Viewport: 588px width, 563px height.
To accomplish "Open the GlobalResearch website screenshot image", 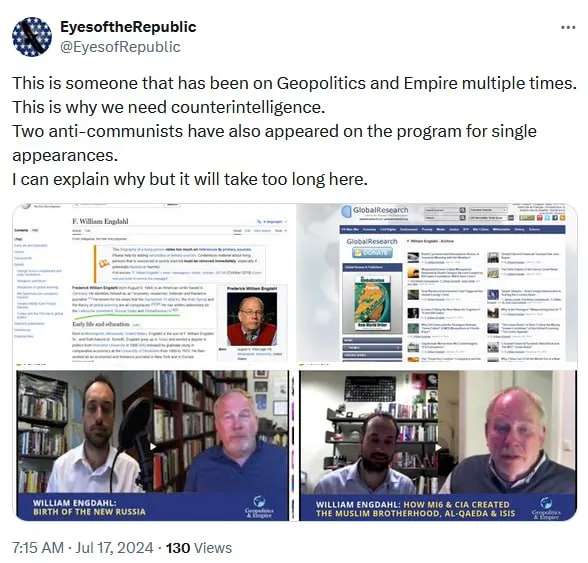I will (437, 285).
